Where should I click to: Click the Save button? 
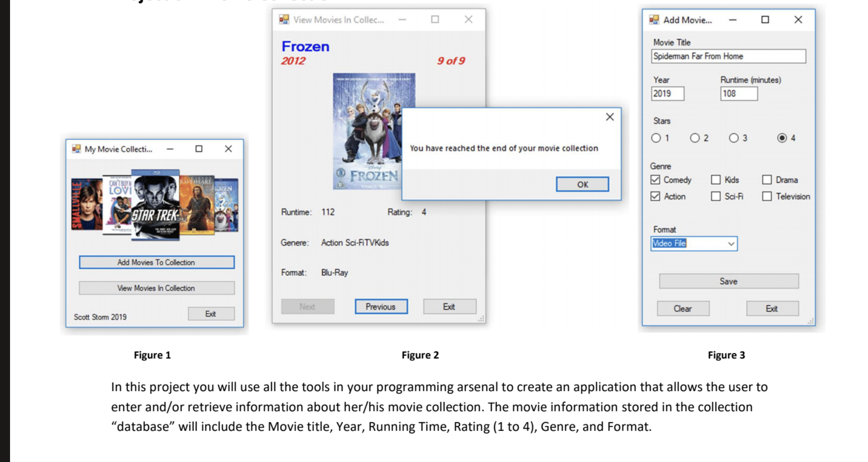click(728, 281)
